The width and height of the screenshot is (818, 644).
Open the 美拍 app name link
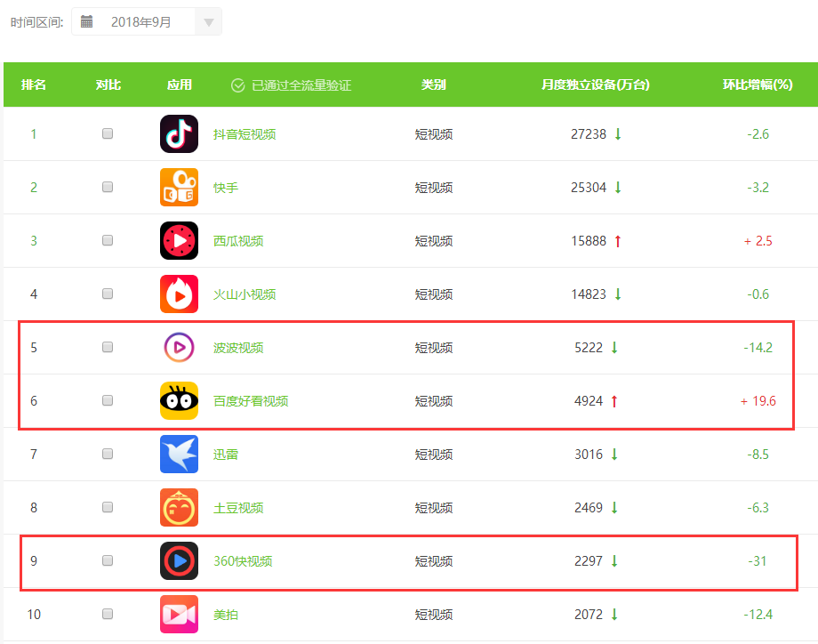point(226,615)
